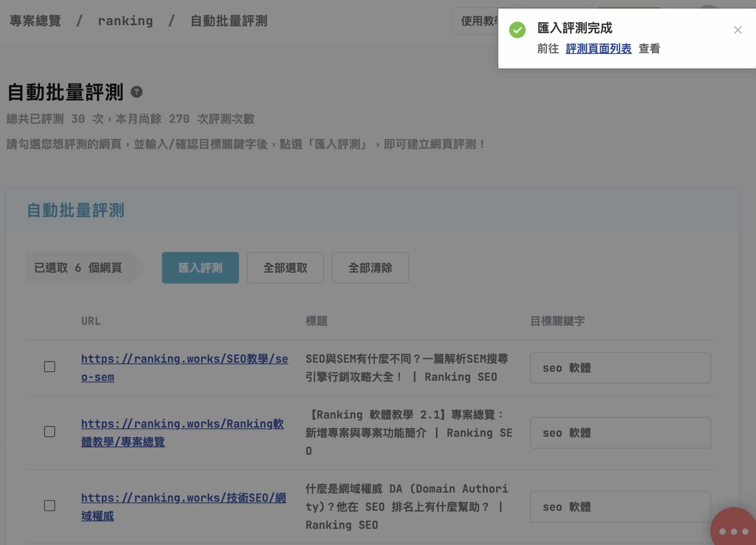Click the 全部清除 button

370,268
